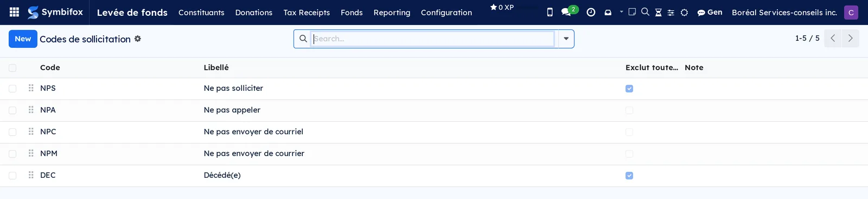The height and width of the screenshot is (199, 868).
Task: Open the NPA code cell
Action: click(48, 110)
